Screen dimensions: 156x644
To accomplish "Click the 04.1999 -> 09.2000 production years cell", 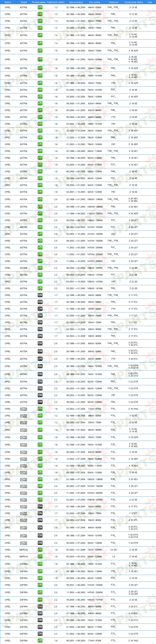I will point(76,571).
